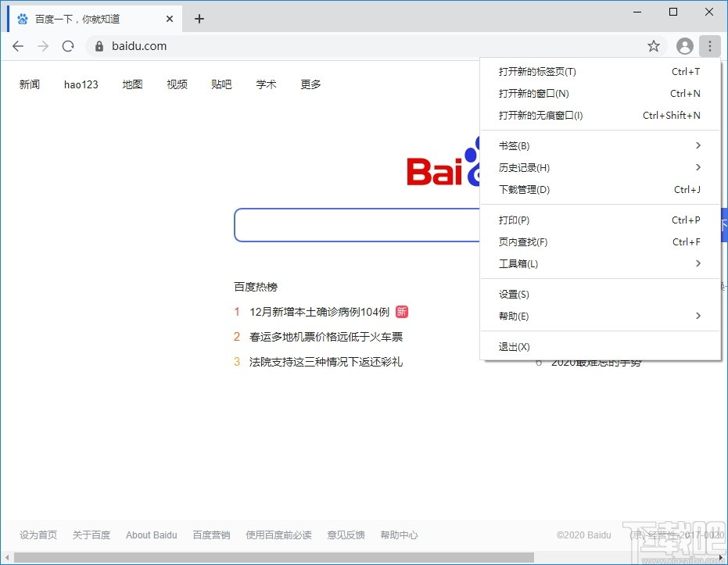View site information via the lock icon
Screen dimensions: 728x565
(99, 46)
